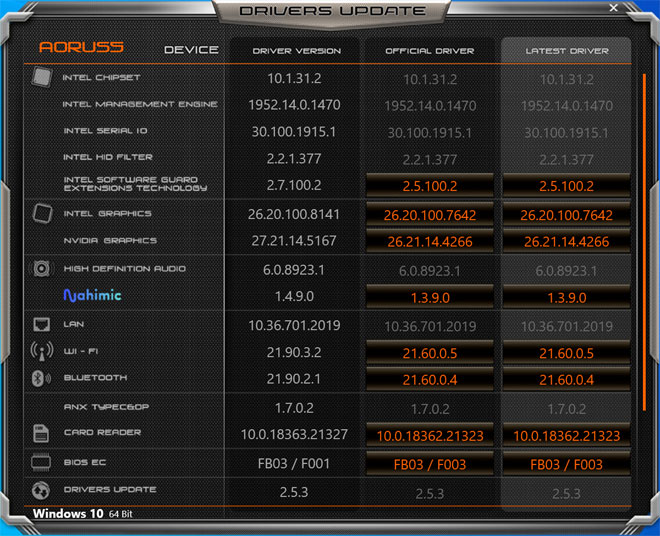Install official NVIDIA driver 26.21.14.4266

[x=430, y=241]
